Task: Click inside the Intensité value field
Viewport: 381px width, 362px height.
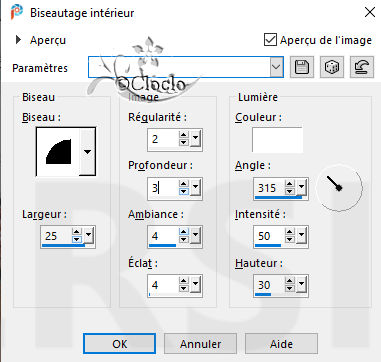Action: click(x=269, y=236)
